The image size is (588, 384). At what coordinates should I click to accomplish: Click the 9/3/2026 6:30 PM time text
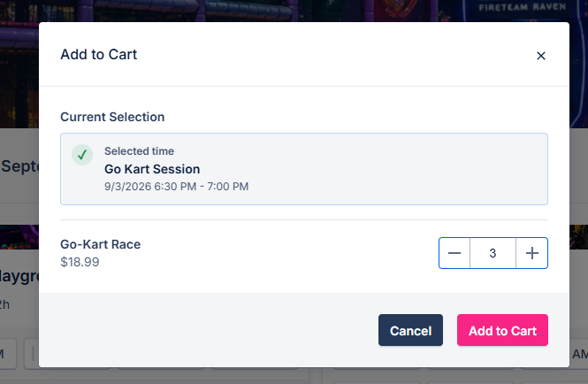pyautogui.click(x=150, y=187)
